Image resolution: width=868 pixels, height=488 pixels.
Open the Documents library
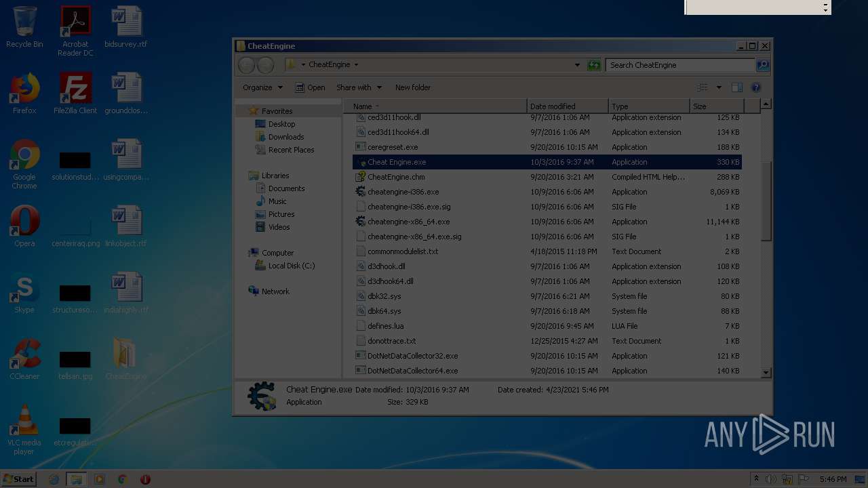[x=280, y=188]
